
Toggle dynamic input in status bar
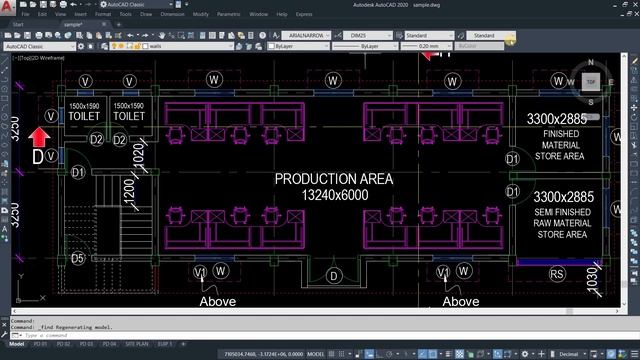[369, 354]
